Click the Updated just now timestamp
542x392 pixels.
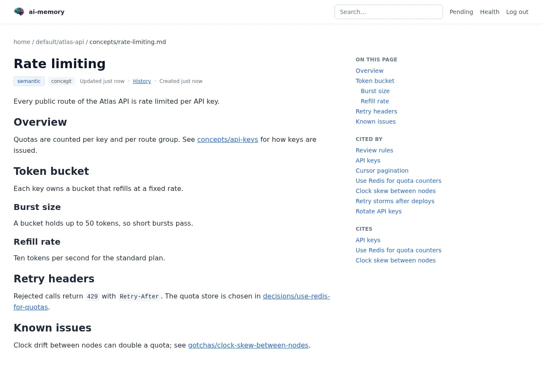click(102, 81)
